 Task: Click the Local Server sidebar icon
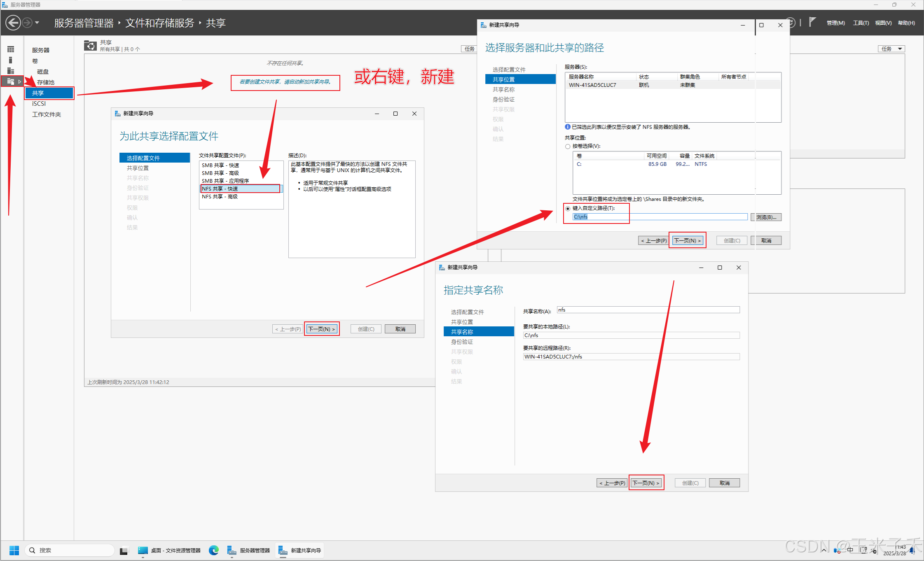tap(11, 60)
